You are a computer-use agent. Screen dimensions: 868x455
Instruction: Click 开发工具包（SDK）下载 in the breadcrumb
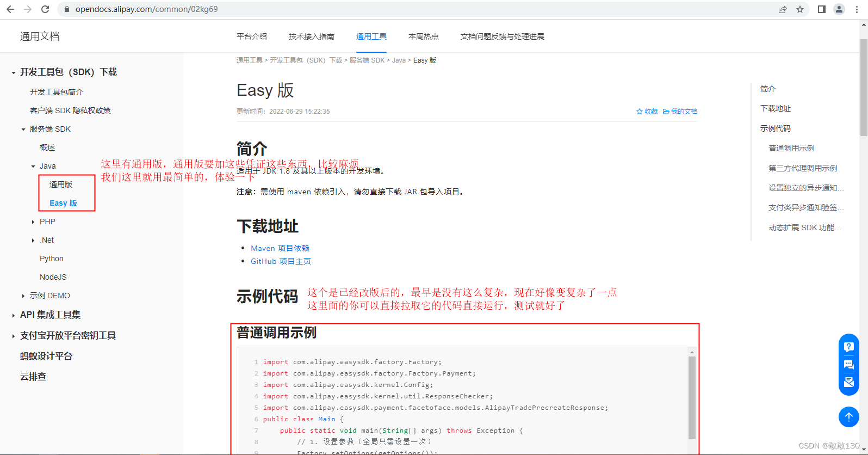pyautogui.click(x=306, y=60)
